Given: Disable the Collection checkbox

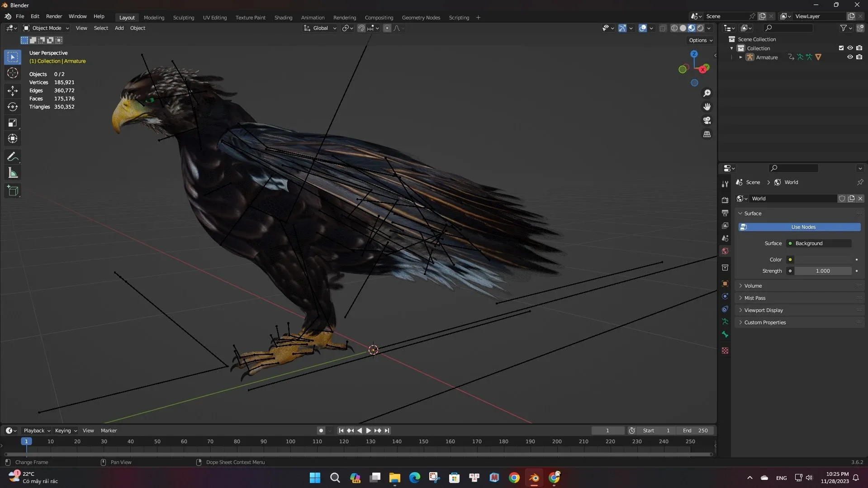Looking at the screenshot, I should point(841,48).
